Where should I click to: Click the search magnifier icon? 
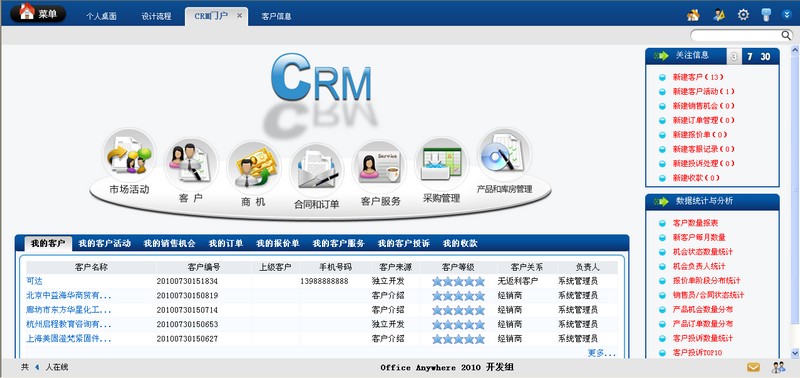(786, 35)
